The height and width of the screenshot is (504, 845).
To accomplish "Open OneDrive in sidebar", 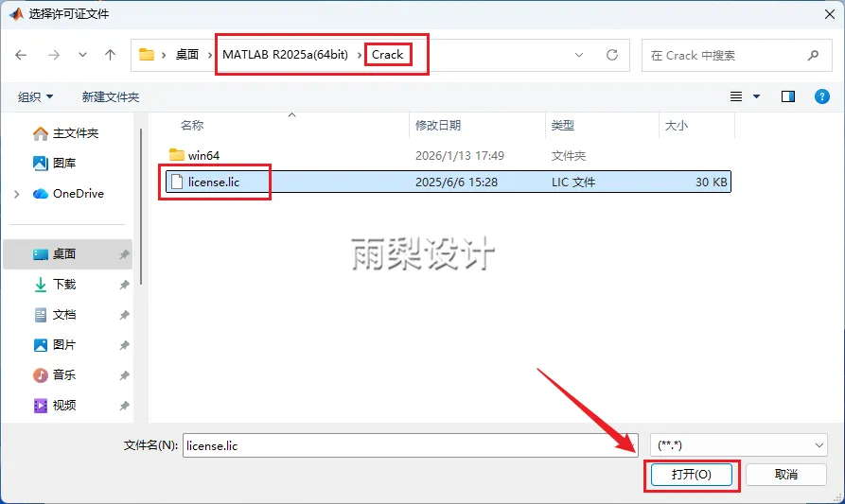I will (68, 194).
